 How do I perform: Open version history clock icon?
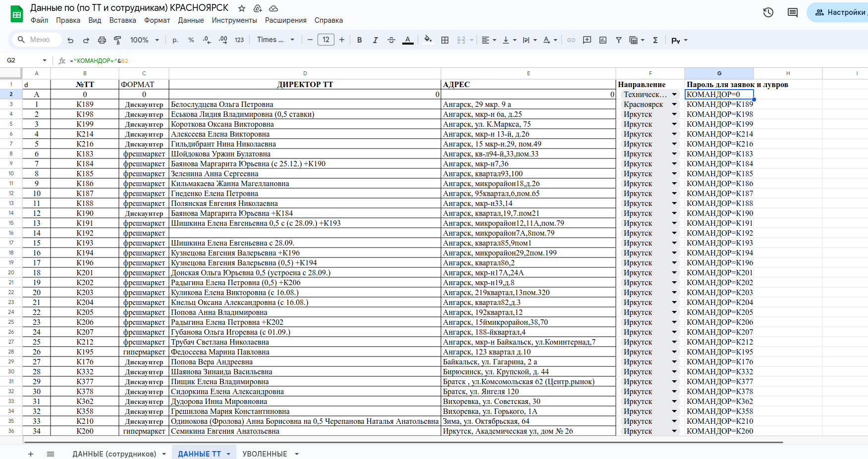click(768, 12)
